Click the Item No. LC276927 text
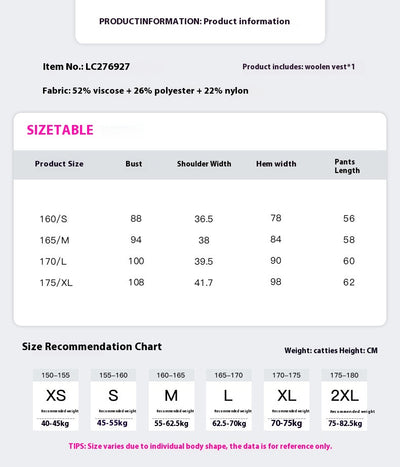 click(86, 67)
